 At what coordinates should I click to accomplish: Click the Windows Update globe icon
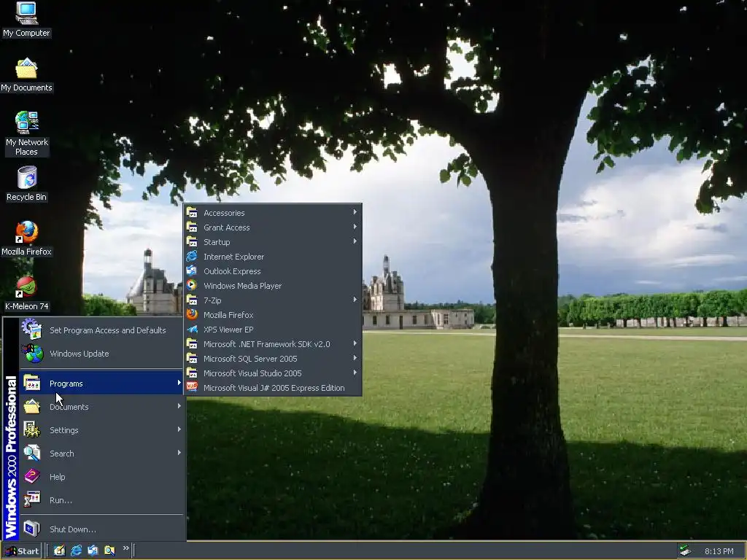pyautogui.click(x=32, y=354)
